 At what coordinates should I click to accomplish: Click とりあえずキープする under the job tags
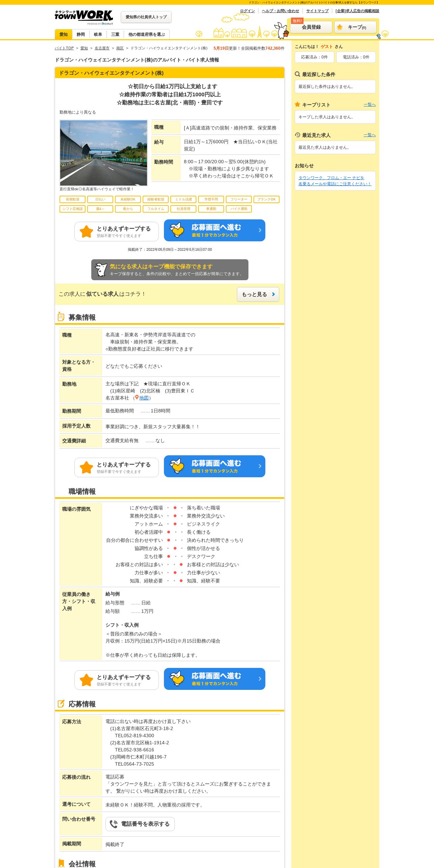pos(117,232)
